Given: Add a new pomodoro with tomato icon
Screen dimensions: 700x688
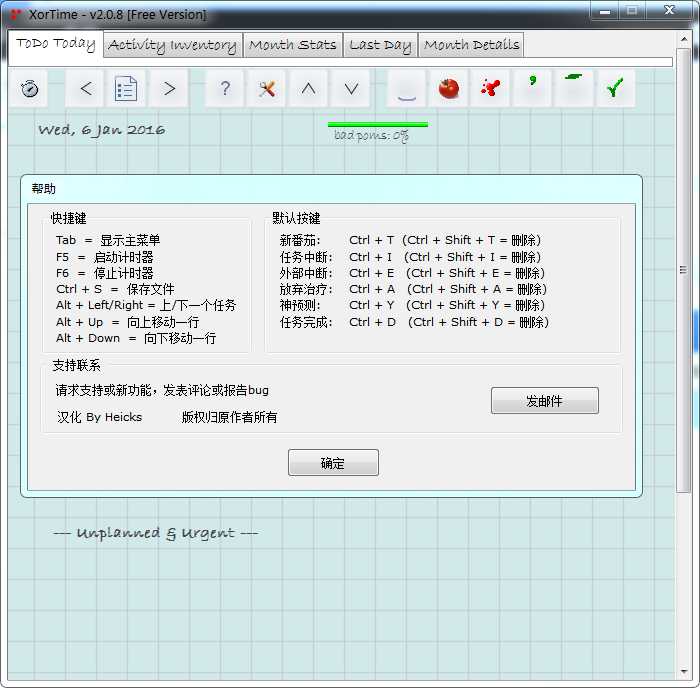Looking at the screenshot, I should (448, 88).
